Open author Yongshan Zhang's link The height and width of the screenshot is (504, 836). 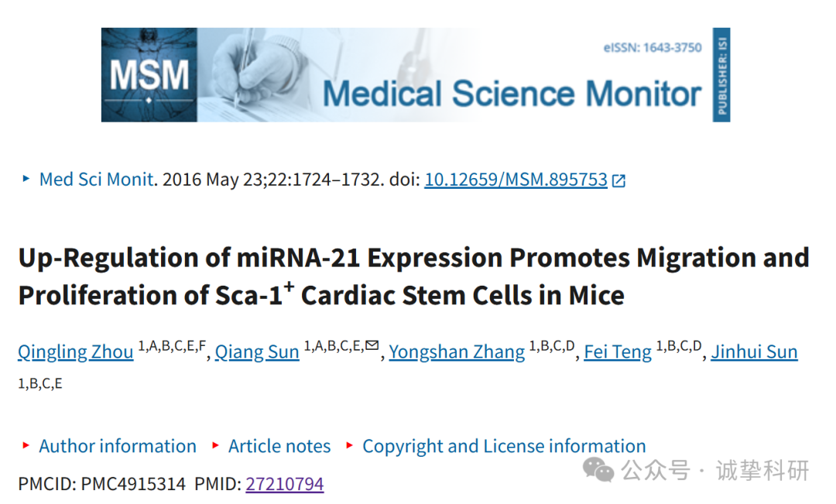[x=457, y=352]
